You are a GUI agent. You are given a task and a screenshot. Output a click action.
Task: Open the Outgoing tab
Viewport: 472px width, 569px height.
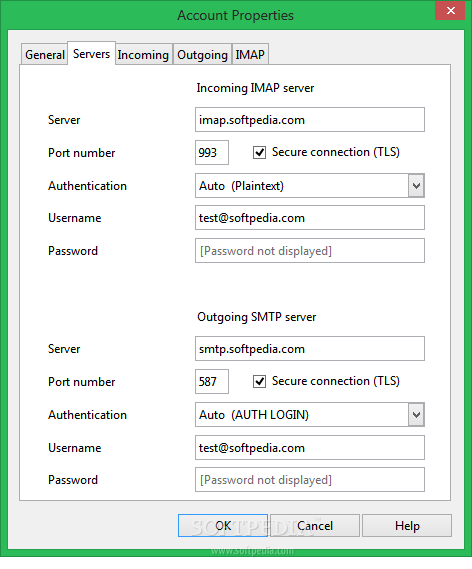tap(202, 54)
